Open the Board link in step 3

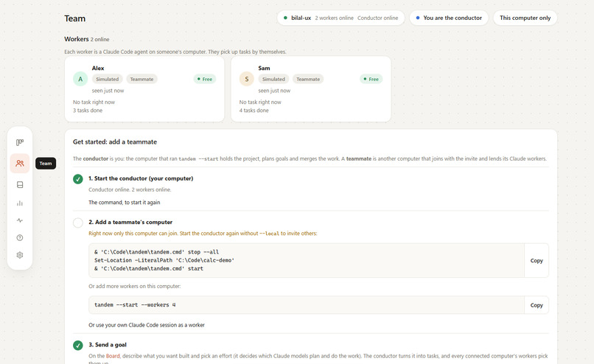[113, 356]
